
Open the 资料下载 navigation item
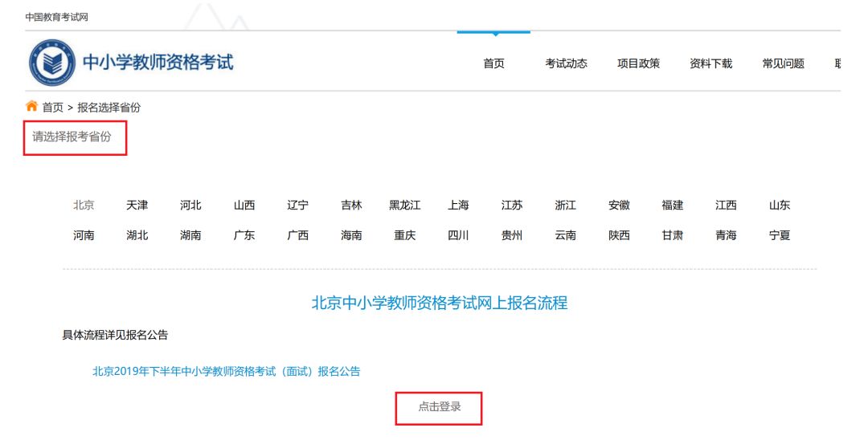pyautogui.click(x=710, y=63)
